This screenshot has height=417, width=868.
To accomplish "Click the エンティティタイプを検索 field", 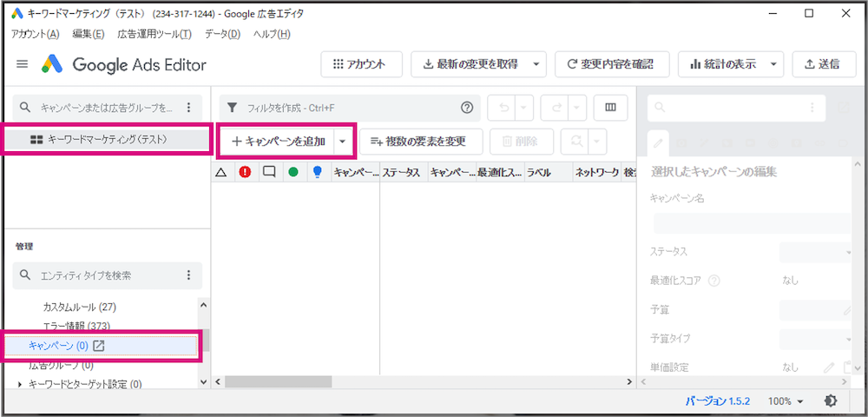I will (x=107, y=275).
